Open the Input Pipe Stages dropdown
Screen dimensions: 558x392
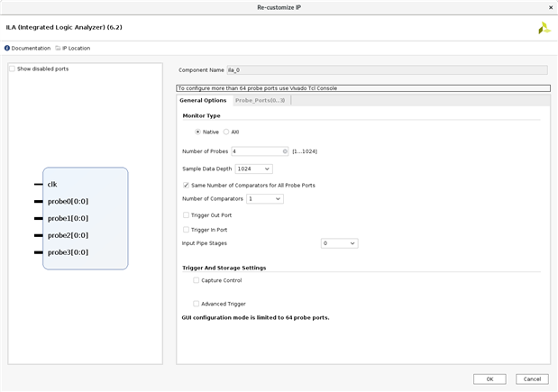340,243
